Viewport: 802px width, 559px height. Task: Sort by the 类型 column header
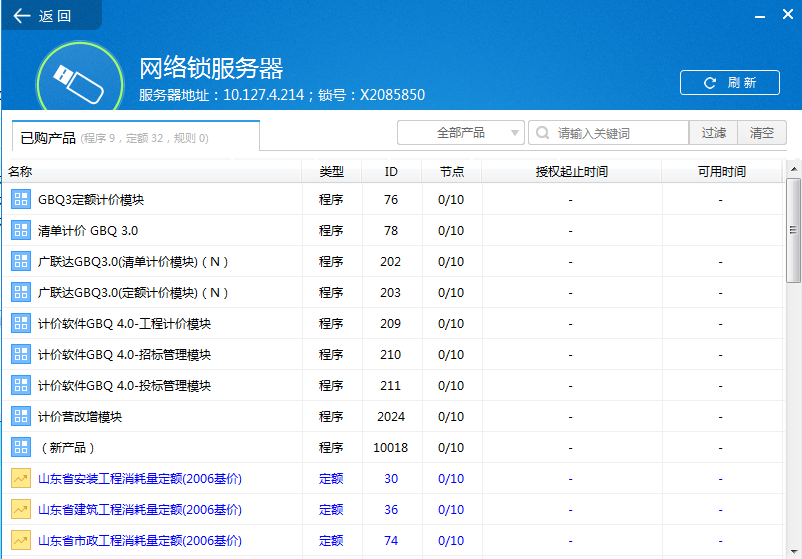[331, 172]
